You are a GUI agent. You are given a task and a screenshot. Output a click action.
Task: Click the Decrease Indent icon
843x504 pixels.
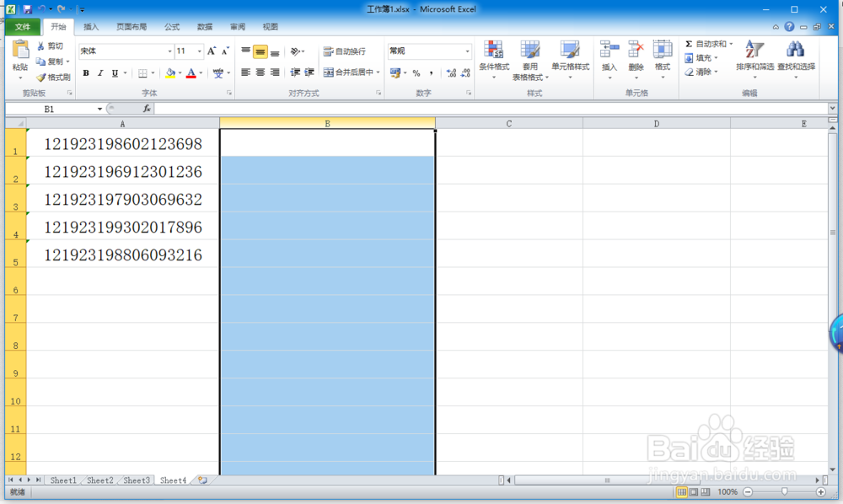(x=295, y=72)
